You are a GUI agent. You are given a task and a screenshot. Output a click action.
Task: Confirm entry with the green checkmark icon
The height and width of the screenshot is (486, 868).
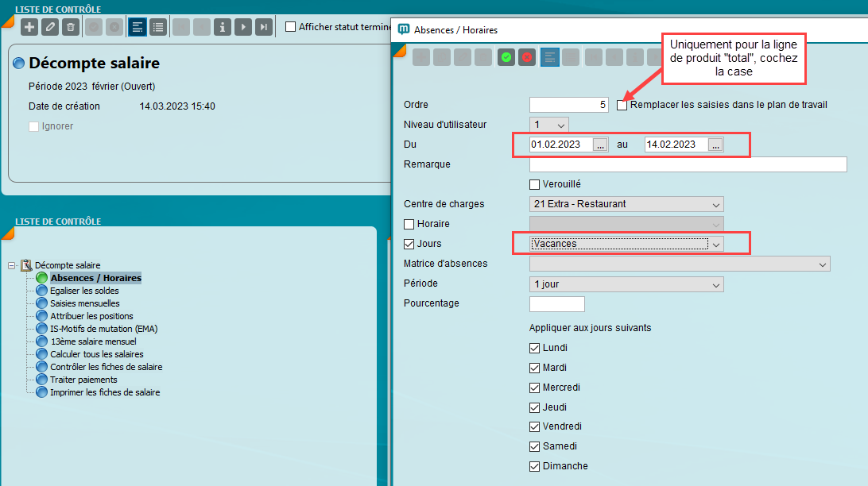pos(506,57)
